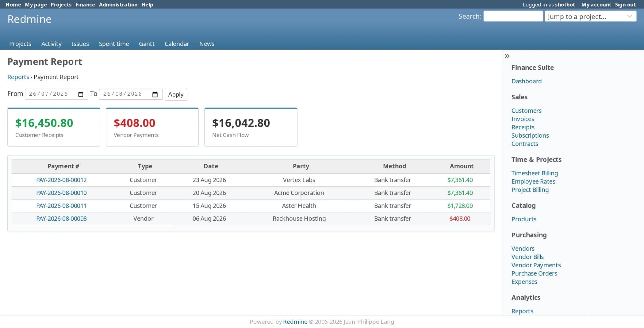Open the Expenses sidebar link
Screen dimensions: 644x328
(x=524, y=282)
